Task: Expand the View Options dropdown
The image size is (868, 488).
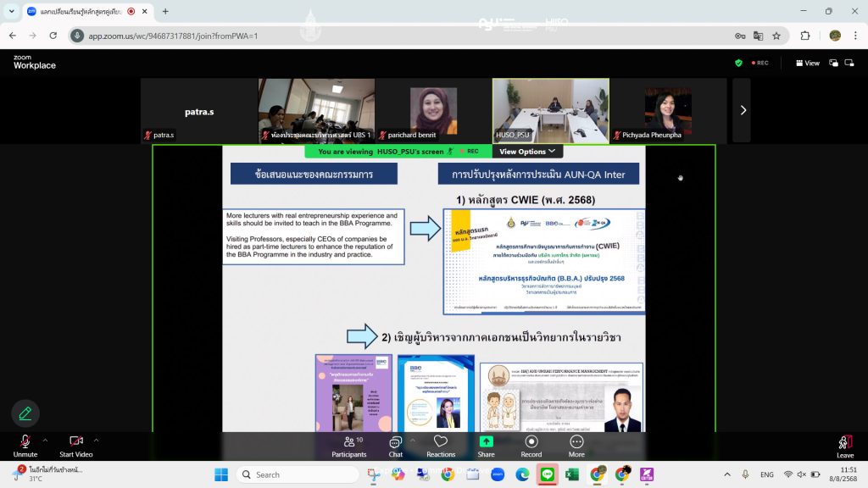Action: click(x=527, y=152)
